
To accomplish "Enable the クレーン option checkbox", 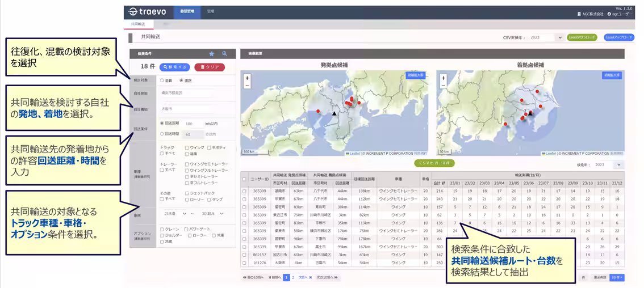I will pos(162,230).
